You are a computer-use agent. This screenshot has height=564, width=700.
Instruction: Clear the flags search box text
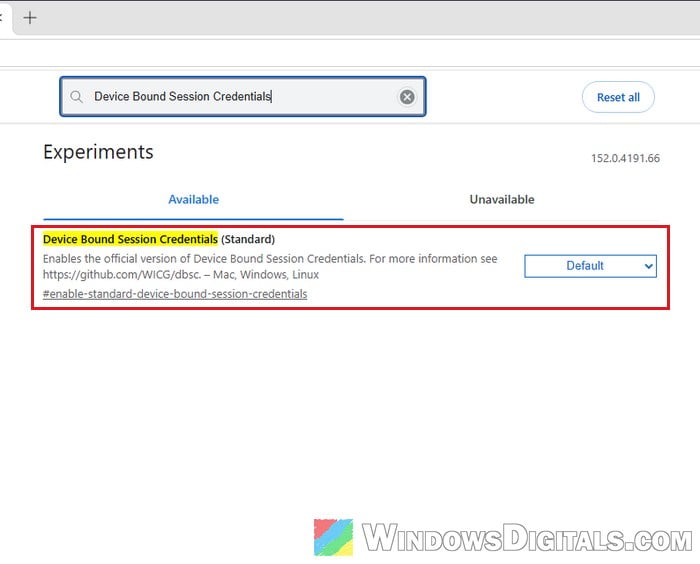click(x=407, y=97)
